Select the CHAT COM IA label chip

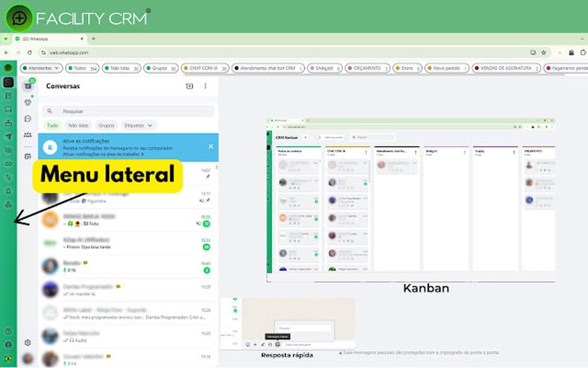click(206, 67)
